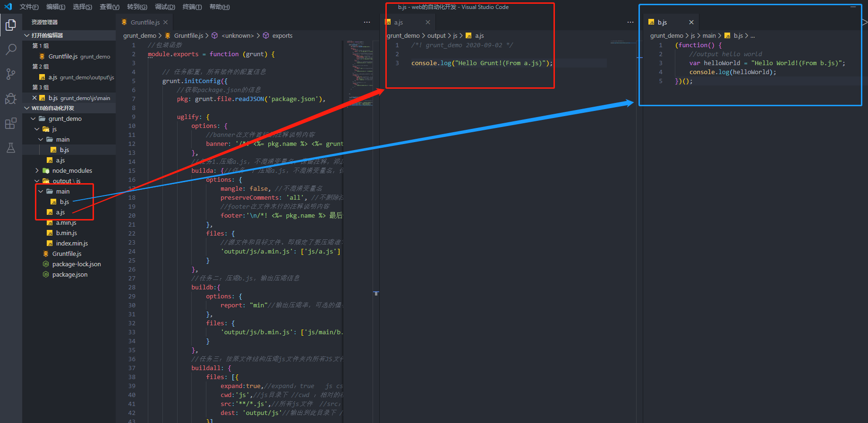This screenshot has width=868, height=423.
Task: Click the 第 2 组 group label
Action: click(x=41, y=67)
